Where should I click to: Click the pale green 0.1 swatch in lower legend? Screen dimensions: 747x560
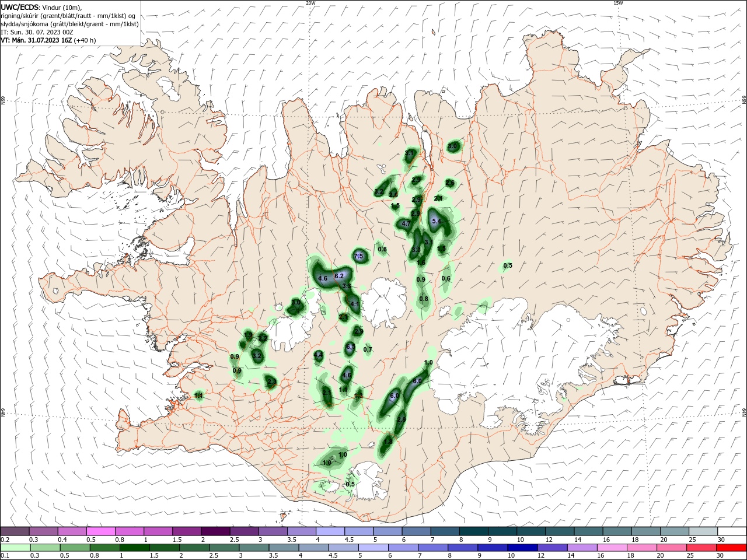click(15, 548)
